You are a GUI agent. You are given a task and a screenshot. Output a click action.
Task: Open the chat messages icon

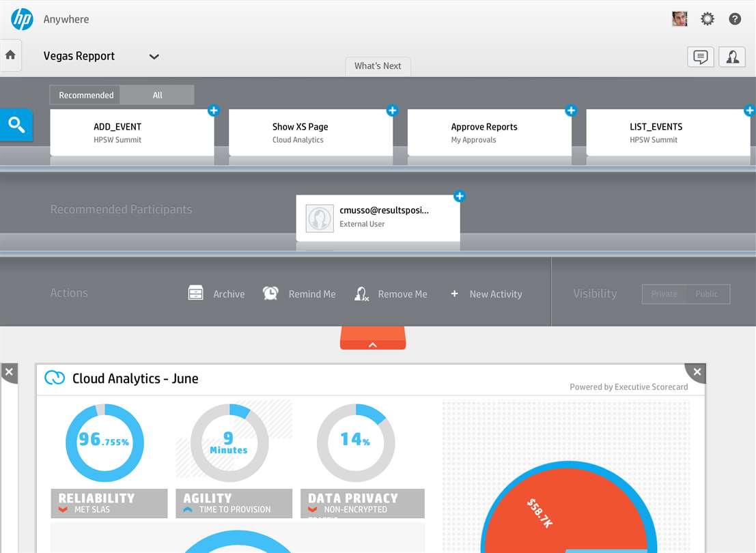tap(700, 57)
